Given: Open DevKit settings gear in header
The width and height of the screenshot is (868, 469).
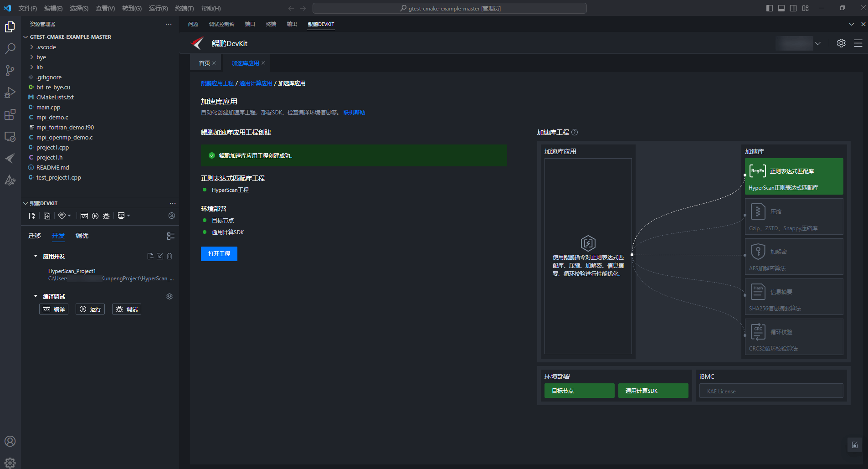Looking at the screenshot, I should (x=841, y=43).
